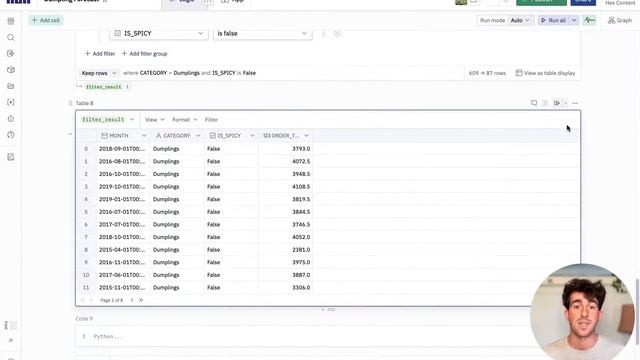This screenshot has width=640, height=360.
Task: Expand the sidebar with double chevron icon
Action: (11, 340)
